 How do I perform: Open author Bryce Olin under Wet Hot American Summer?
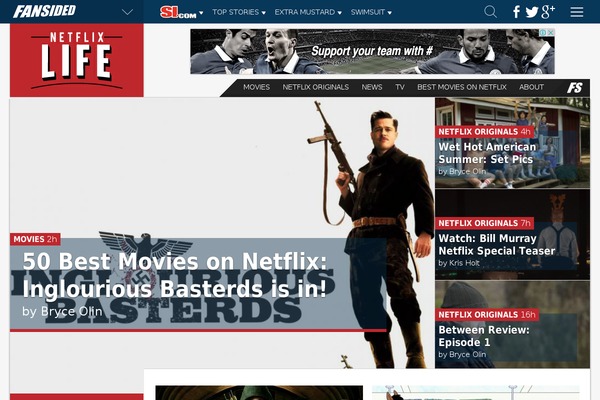[462, 171]
